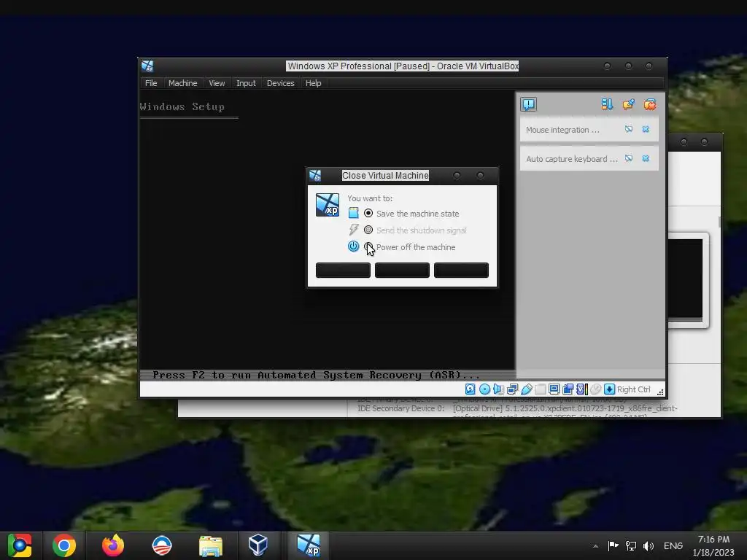Click the '[Optical Drive] 5.1.2525.0.xpclient' entry in Manager
The height and width of the screenshot is (560, 747).
click(565, 408)
